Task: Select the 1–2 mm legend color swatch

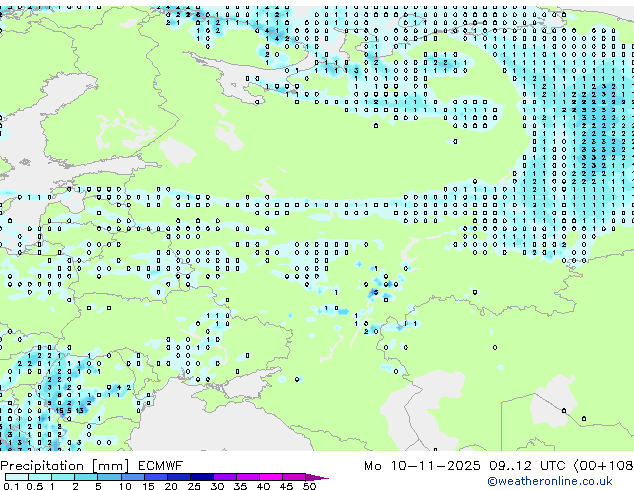Action: coord(63,477)
